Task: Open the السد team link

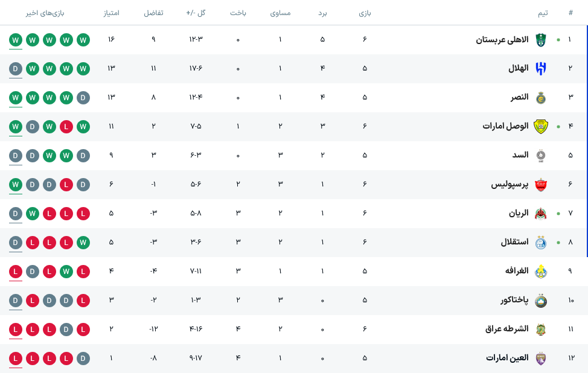Action: [520, 155]
